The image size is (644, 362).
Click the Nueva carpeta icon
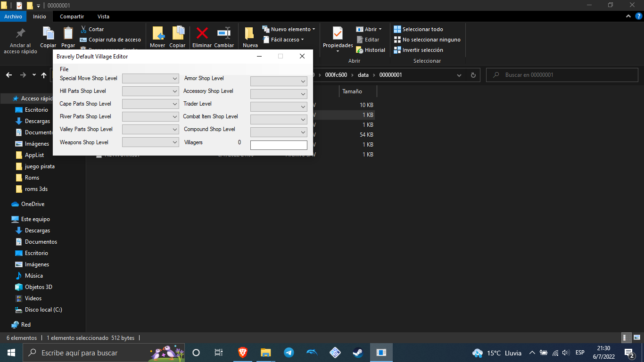tap(250, 33)
